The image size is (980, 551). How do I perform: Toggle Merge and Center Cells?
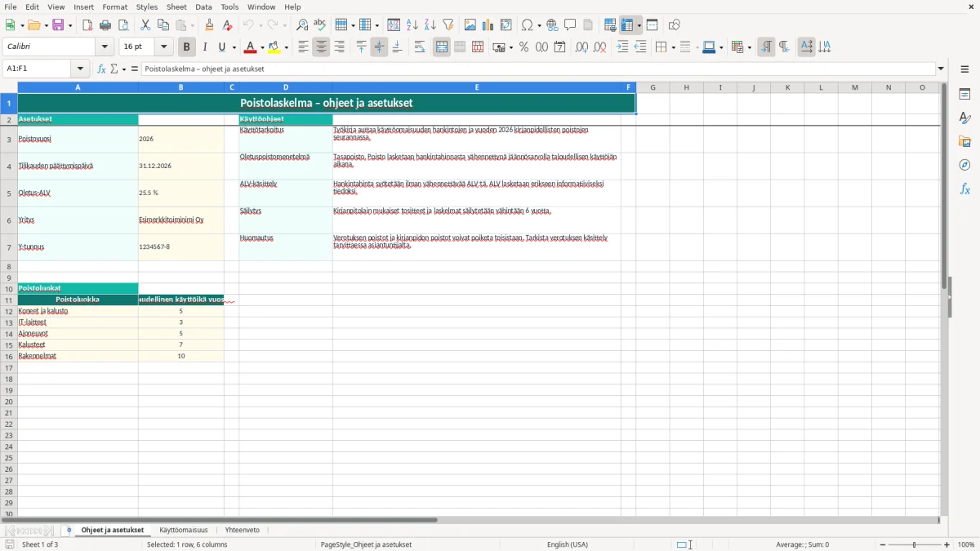point(442,47)
